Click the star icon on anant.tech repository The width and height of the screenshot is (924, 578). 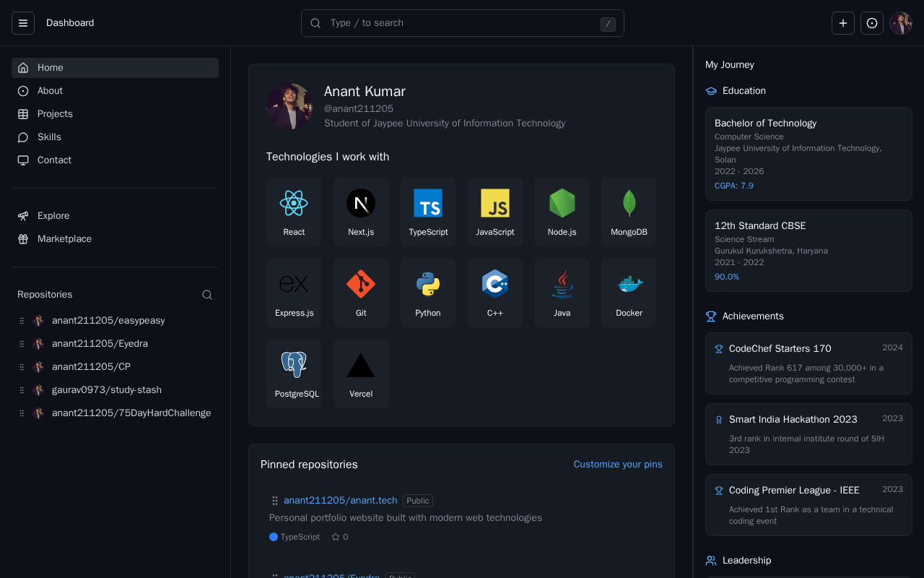coord(336,537)
